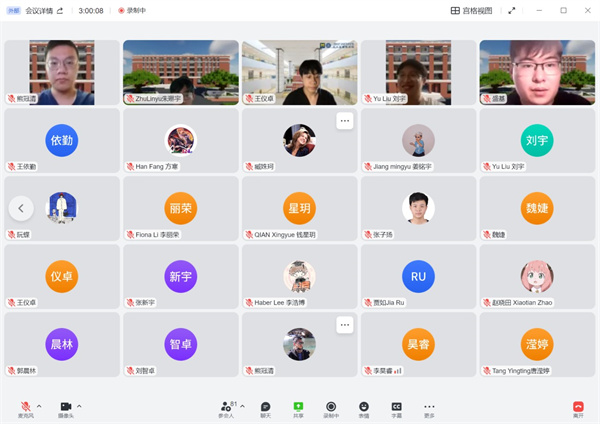Open the More options menu in toolbar
The height and width of the screenshot is (424, 600).
click(x=429, y=407)
